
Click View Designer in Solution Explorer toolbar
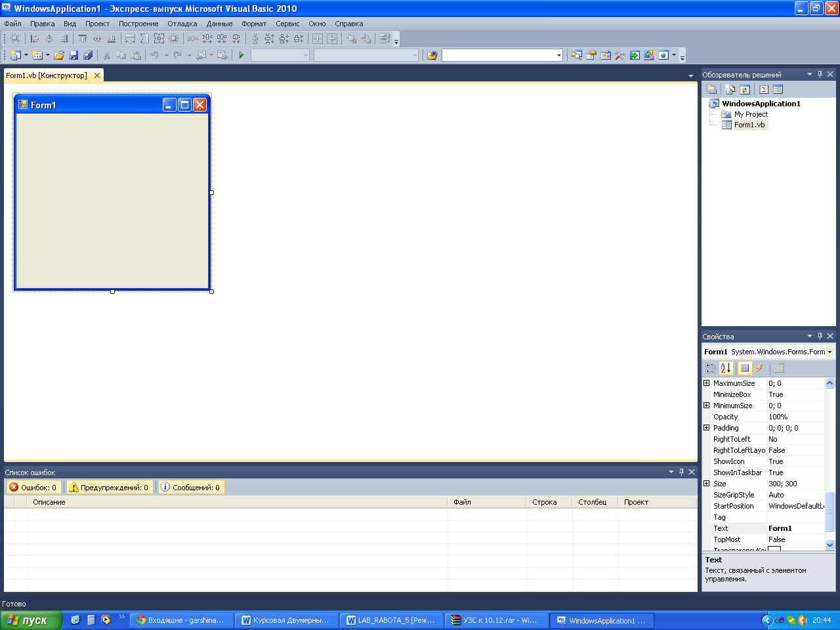[778, 89]
